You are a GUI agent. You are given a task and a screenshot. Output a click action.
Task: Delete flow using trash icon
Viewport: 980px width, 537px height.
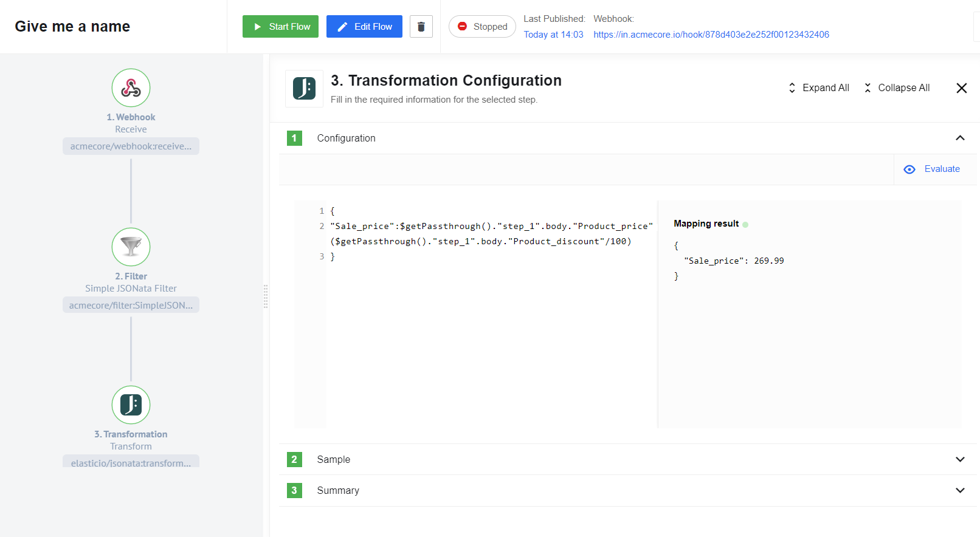tap(421, 26)
